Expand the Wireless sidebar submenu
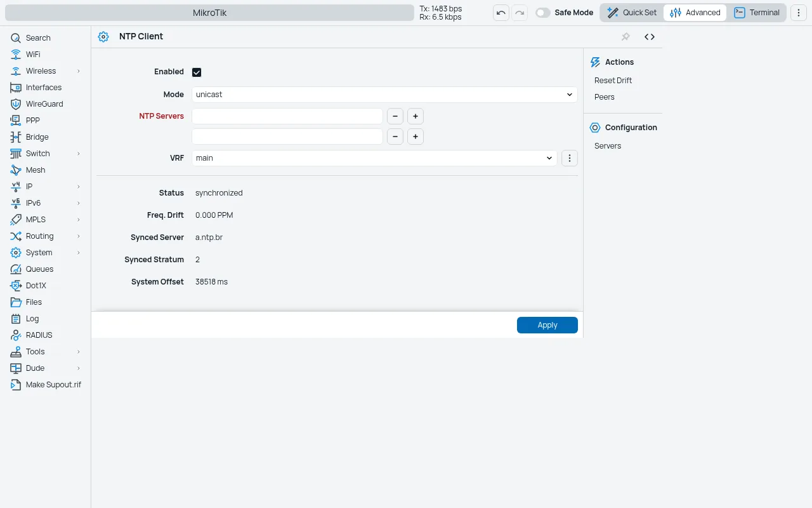The width and height of the screenshot is (812, 508). click(x=79, y=71)
